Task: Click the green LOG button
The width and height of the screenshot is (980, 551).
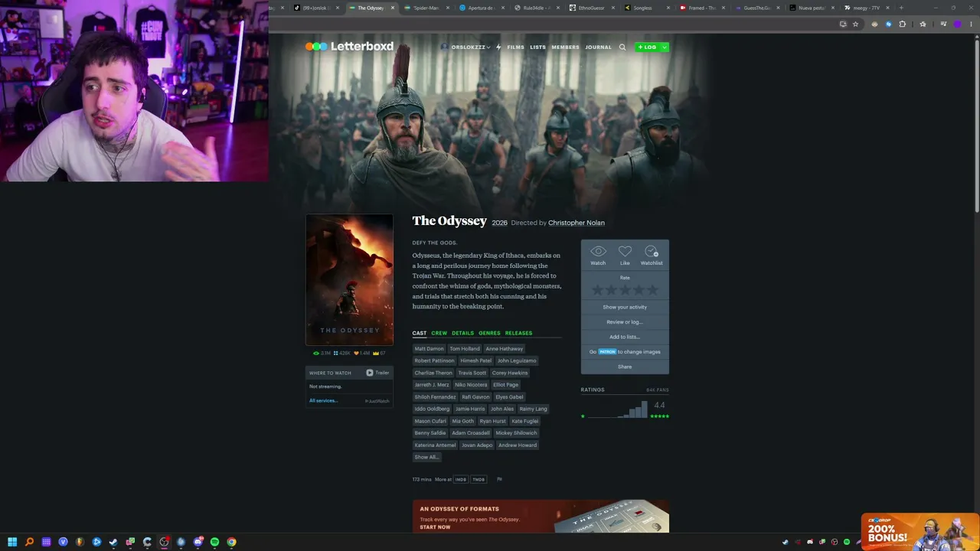Action: coord(647,47)
